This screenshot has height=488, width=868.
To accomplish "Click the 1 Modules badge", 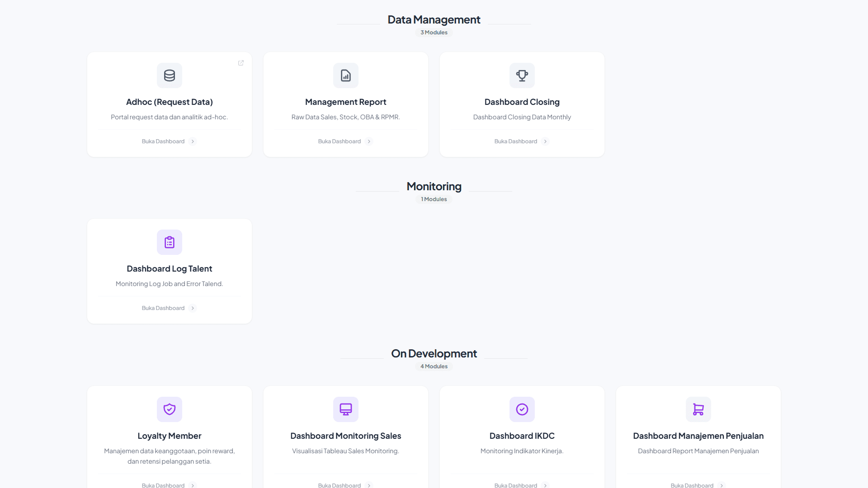I will tap(434, 199).
